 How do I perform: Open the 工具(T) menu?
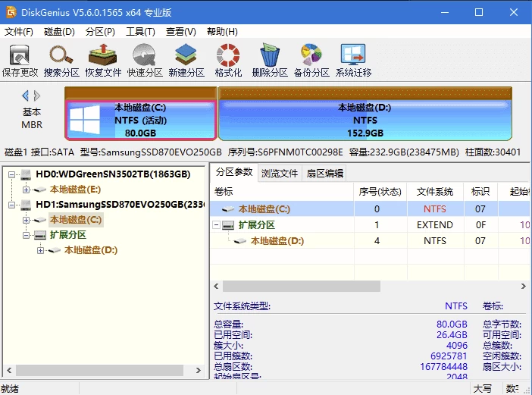coord(140,32)
